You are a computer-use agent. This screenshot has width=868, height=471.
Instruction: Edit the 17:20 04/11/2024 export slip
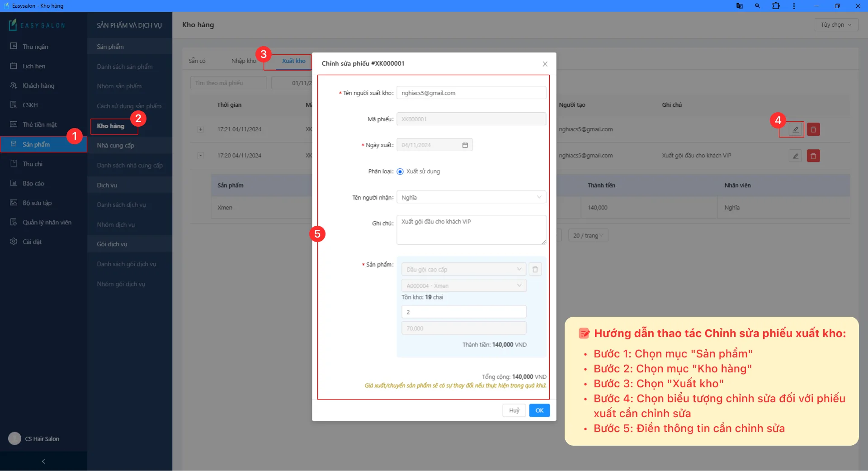tap(795, 156)
